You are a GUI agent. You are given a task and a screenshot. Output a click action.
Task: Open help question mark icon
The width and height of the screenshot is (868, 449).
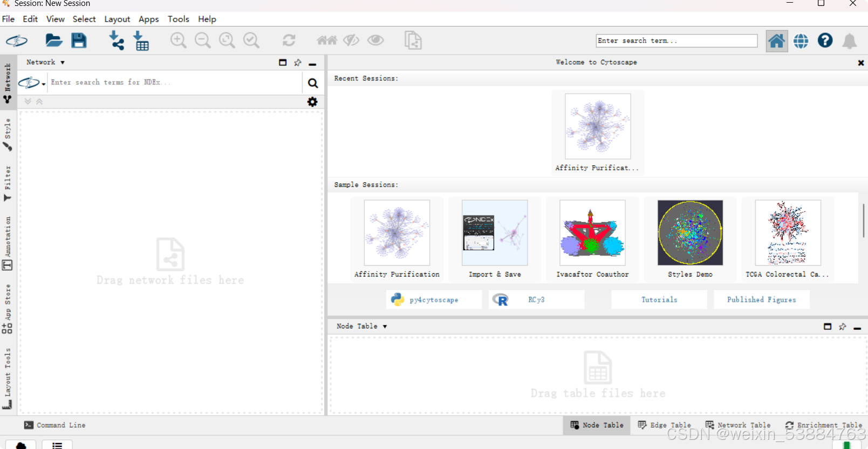[x=825, y=40]
